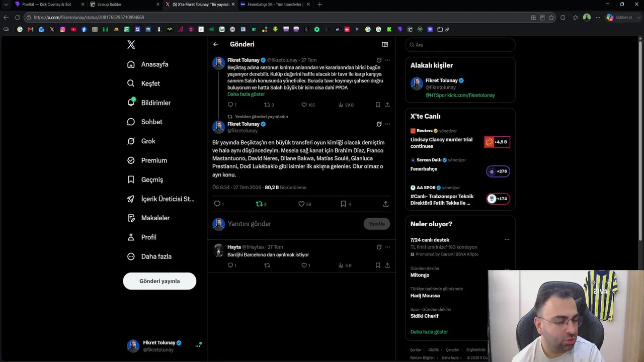Navigate to Anasayfa
Screen dimensions: 644x362
(x=148, y=64)
